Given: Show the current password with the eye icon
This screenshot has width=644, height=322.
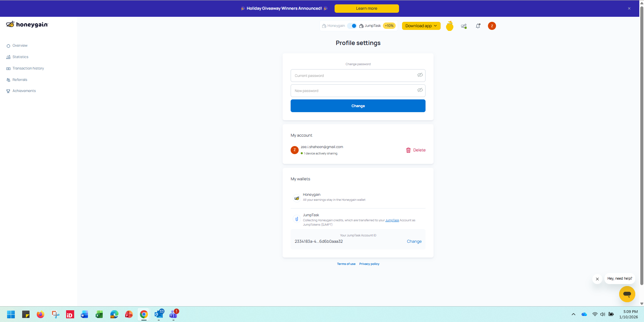Looking at the screenshot, I should 420,75.
